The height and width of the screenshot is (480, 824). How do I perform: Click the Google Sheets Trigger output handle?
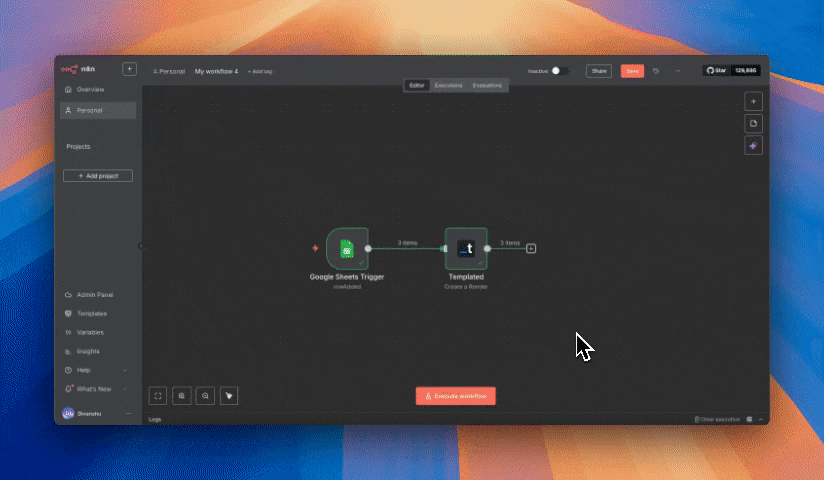pyautogui.click(x=368, y=249)
